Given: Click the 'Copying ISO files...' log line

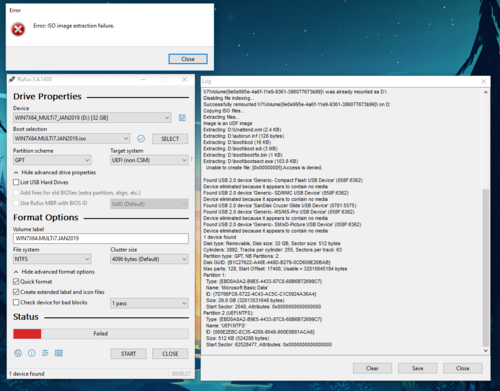Looking at the screenshot, I should tap(224, 111).
